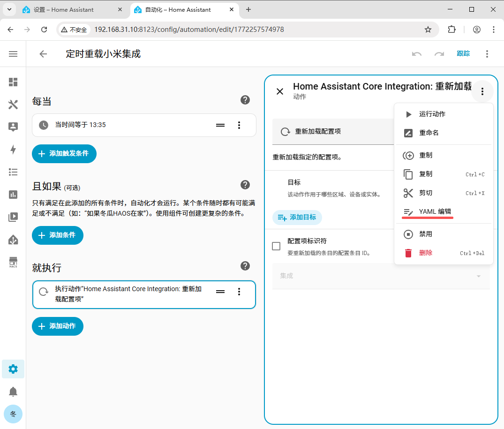Viewport: 504px width, 429px height.
Task: Click the 不安全 site security indicator
Action: pyautogui.click(x=74, y=30)
